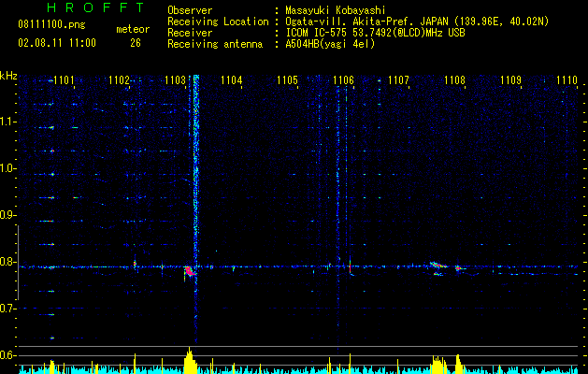Screen dimensions: 588x374
Task: Click the Receiving Location label
Action: click(x=218, y=22)
